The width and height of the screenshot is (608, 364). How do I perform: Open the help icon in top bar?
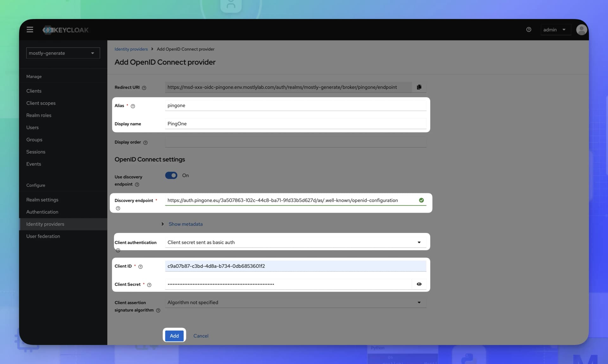529,29
